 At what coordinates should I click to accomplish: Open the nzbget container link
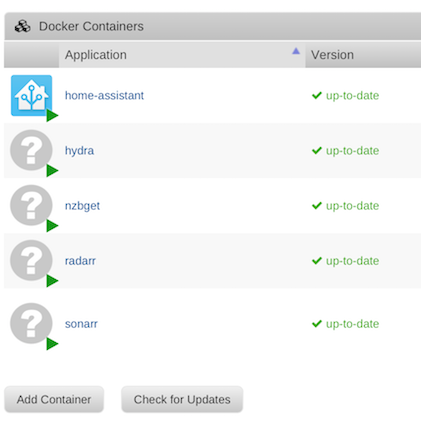tap(82, 206)
